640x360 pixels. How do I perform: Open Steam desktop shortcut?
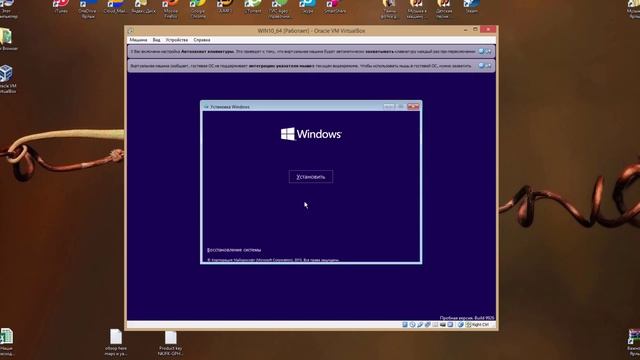coord(471,7)
